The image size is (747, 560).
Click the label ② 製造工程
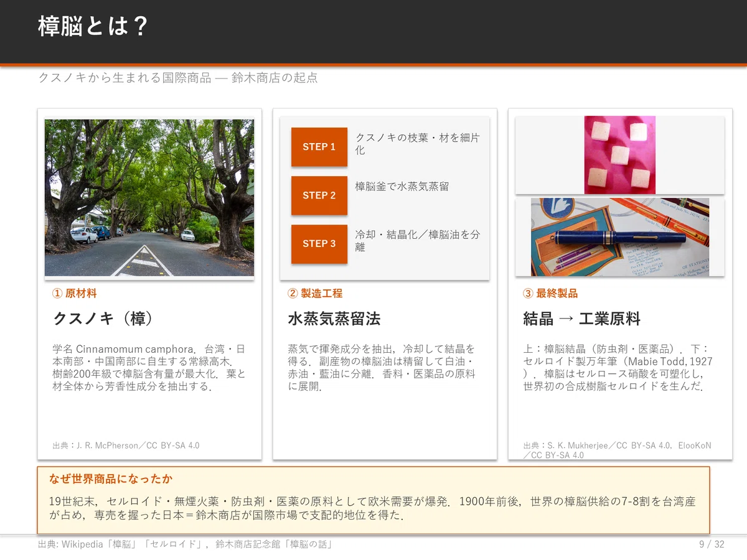click(315, 293)
